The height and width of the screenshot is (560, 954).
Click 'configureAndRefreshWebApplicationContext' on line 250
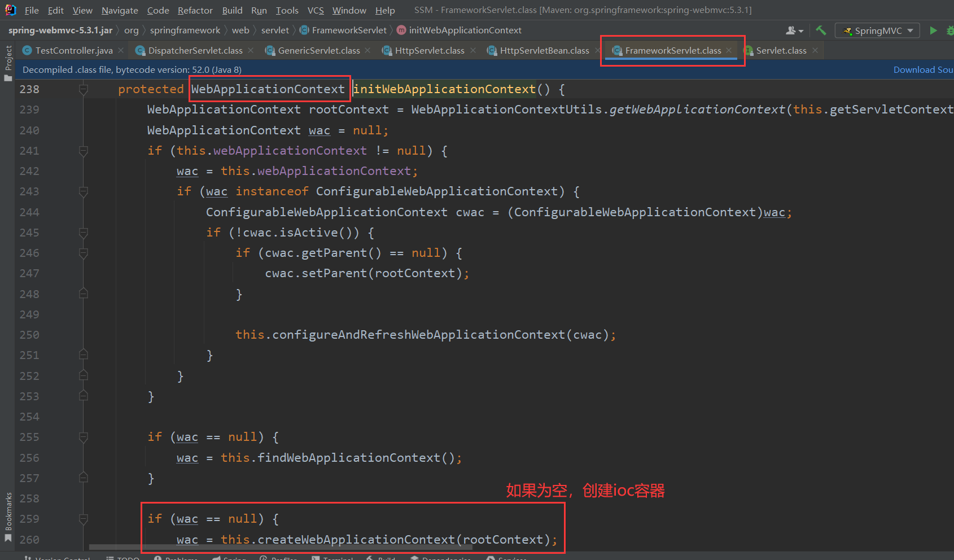(419, 335)
